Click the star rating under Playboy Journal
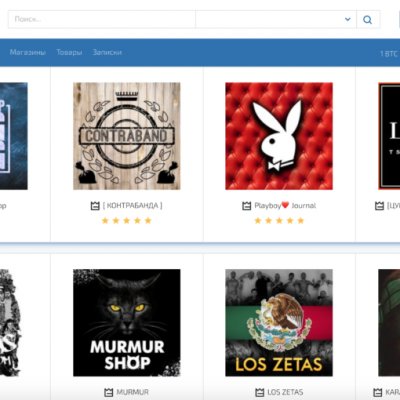Viewport: 400px width, 400px height. pos(279,220)
